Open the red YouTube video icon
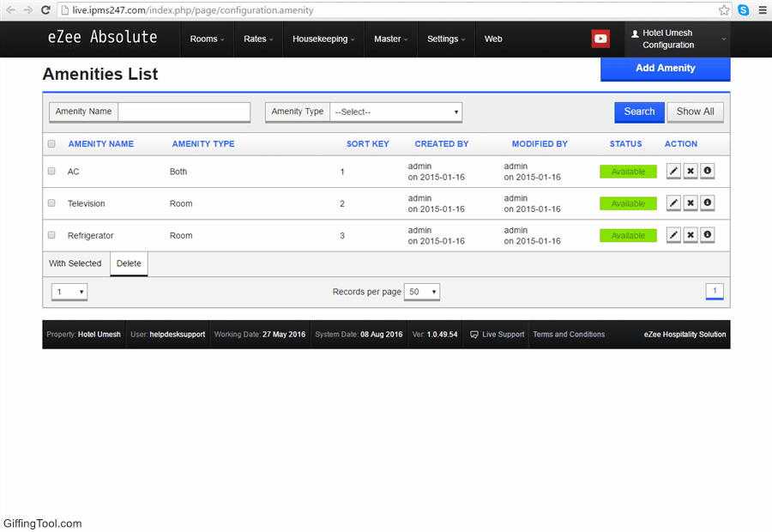Screen dimensions: 772x532 pyautogui.click(x=600, y=39)
